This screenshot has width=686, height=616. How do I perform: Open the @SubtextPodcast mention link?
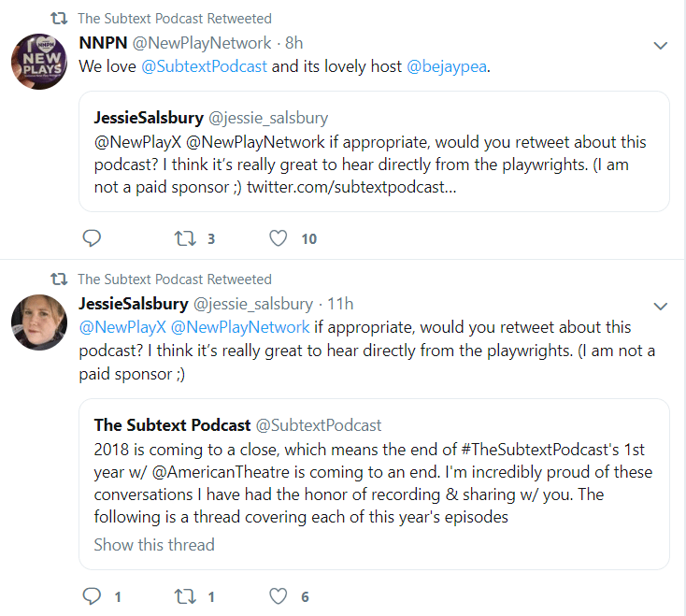pos(204,67)
